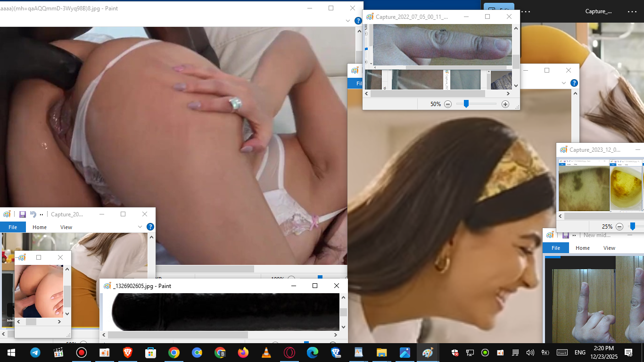Open Quick Access Toolbar dropdown in Capture_20 window
The height and width of the screenshot is (362, 644).
point(41,214)
